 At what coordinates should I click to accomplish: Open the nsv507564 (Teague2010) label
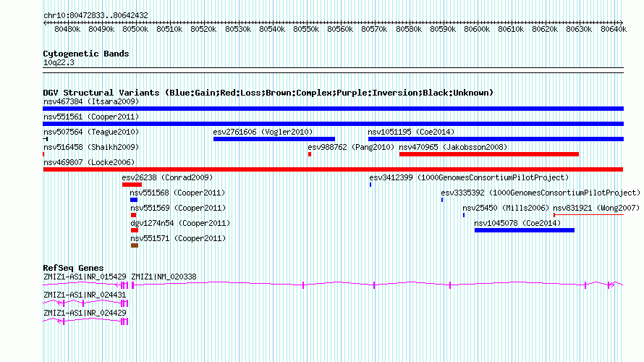[91, 132]
